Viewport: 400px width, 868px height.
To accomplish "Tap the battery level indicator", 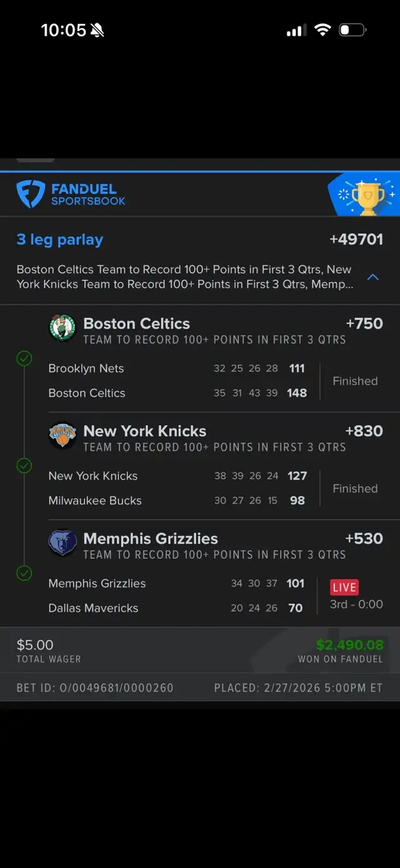I will (352, 29).
